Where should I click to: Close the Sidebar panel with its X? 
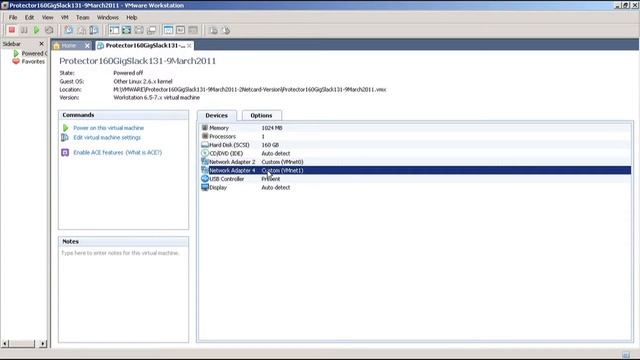point(42,44)
